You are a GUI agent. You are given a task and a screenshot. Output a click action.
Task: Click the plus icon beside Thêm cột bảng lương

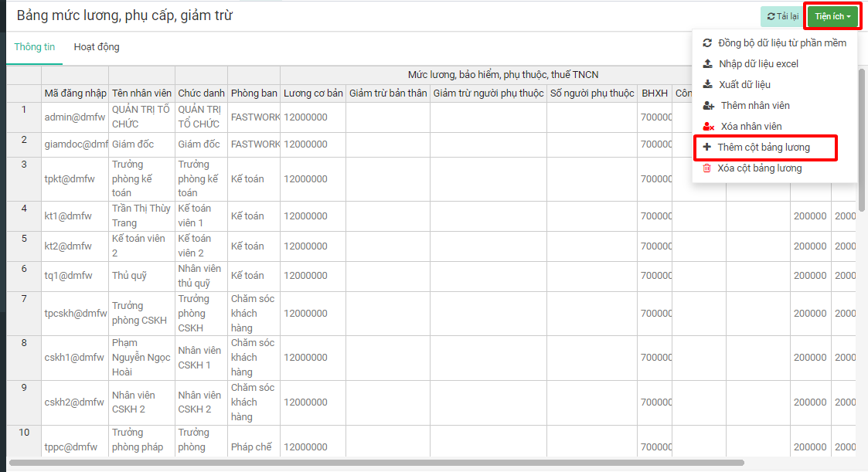pyautogui.click(x=706, y=148)
